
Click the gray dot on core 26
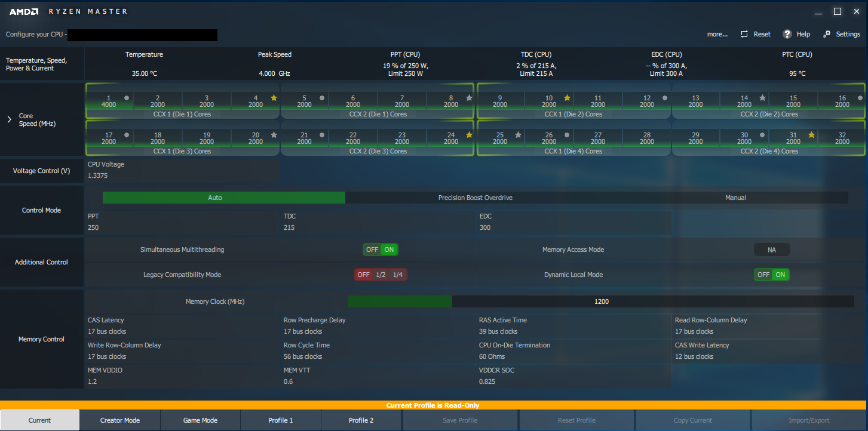(x=567, y=135)
